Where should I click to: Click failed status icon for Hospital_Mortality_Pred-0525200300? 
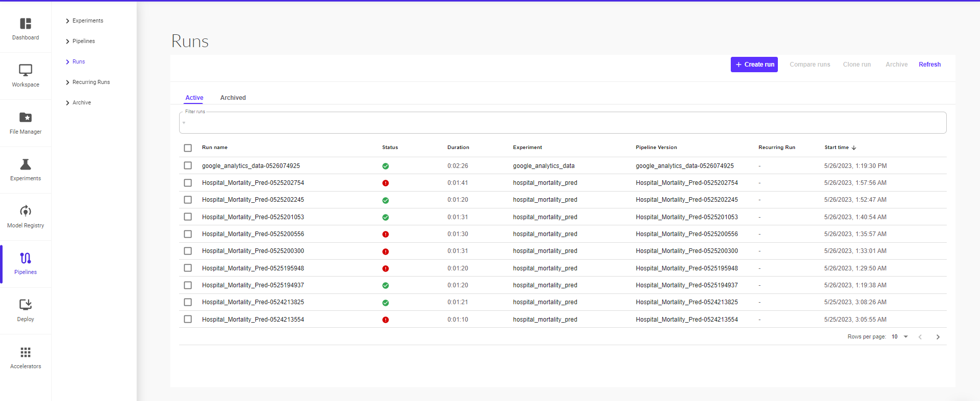pos(385,251)
